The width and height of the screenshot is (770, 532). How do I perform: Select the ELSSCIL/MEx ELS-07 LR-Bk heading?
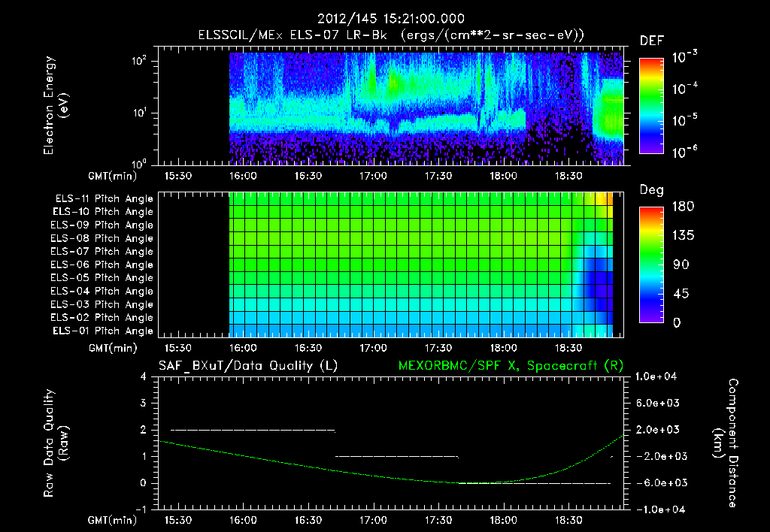tap(293, 35)
